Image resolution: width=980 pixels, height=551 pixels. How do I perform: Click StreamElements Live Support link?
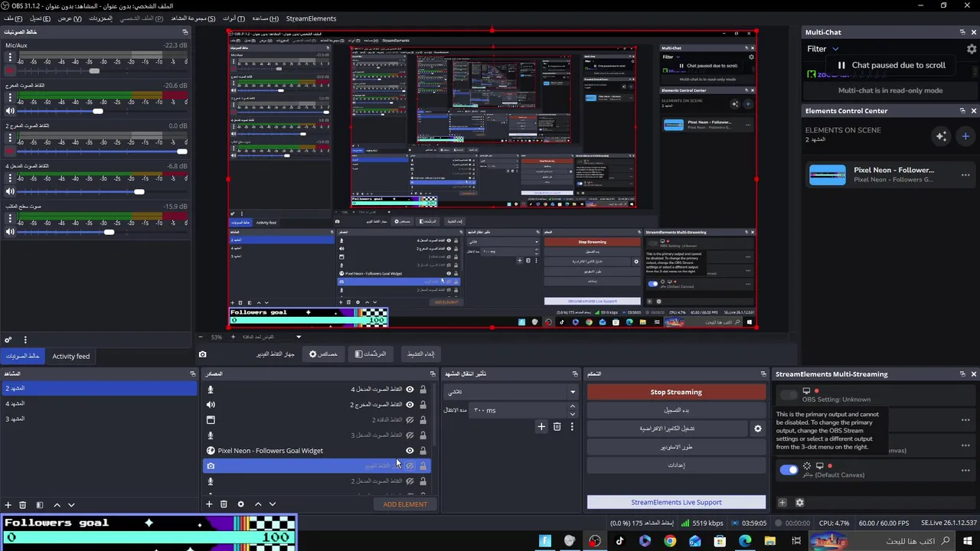pyautogui.click(x=676, y=503)
